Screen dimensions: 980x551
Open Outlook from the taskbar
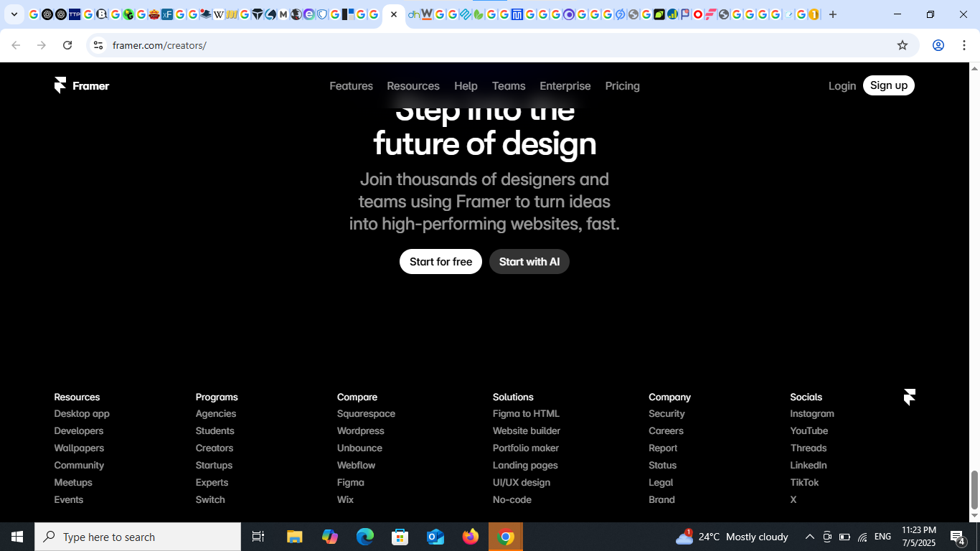coord(435,537)
